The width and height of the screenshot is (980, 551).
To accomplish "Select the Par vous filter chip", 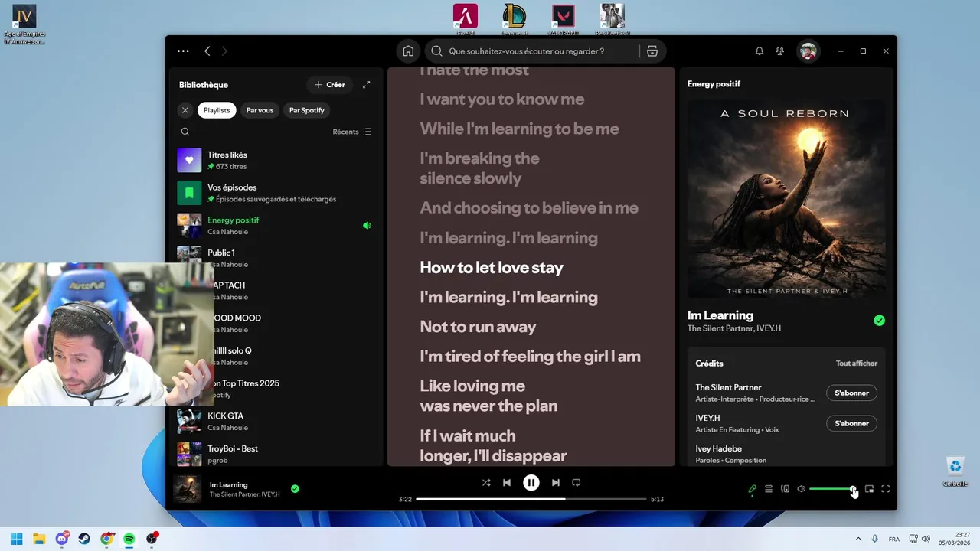I will click(x=260, y=110).
